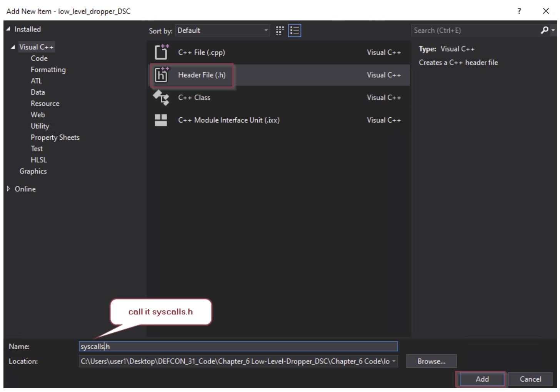Click 'Visual C++' type on Header File row
This screenshot has height=392, width=560.
coord(384,75)
